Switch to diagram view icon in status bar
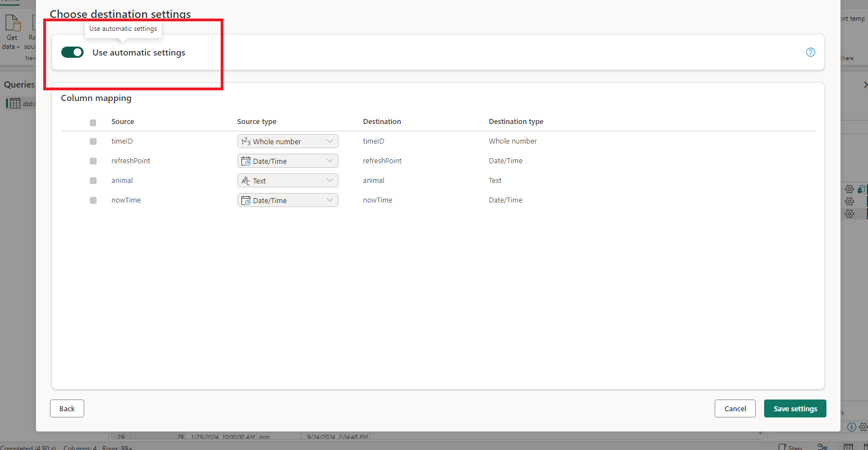The image size is (868, 450). [823, 447]
